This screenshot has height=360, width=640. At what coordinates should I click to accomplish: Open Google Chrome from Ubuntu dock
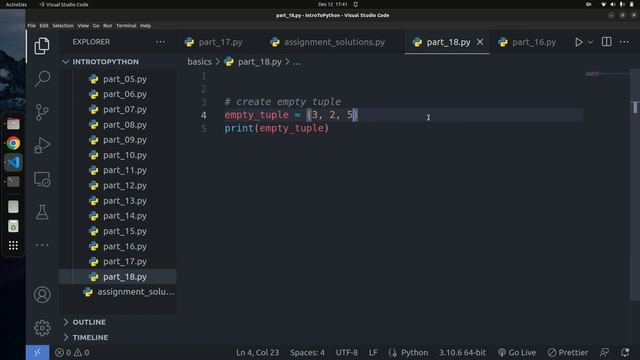pyautogui.click(x=13, y=143)
